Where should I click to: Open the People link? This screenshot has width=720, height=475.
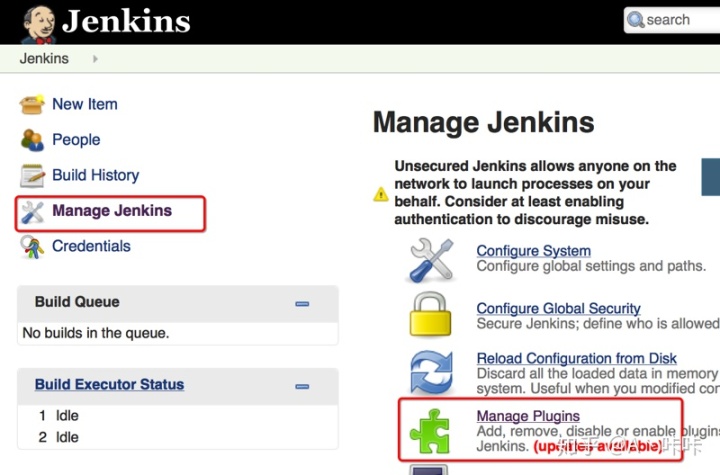(76, 140)
